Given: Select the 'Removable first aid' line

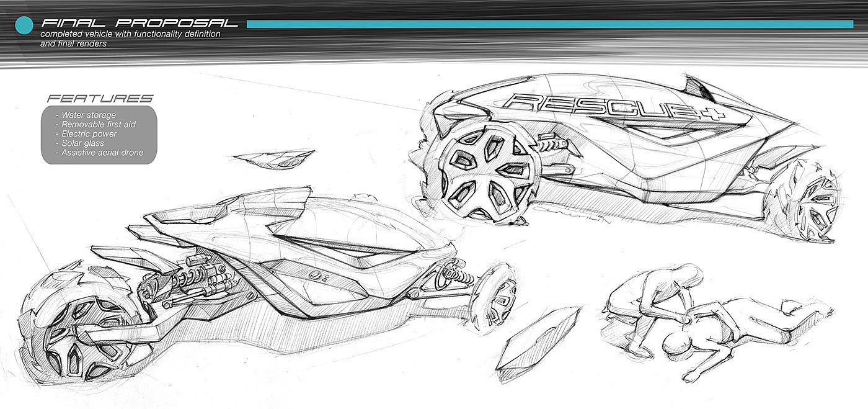Looking at the screenshot, I should coord(95,125).
